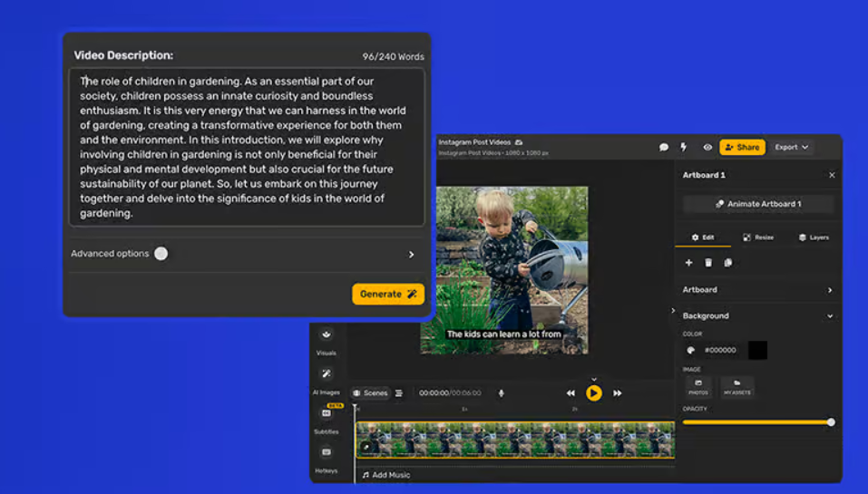Open the Export dropdown
The width and height of the screenshot is (868, 494).
(792, 148)
